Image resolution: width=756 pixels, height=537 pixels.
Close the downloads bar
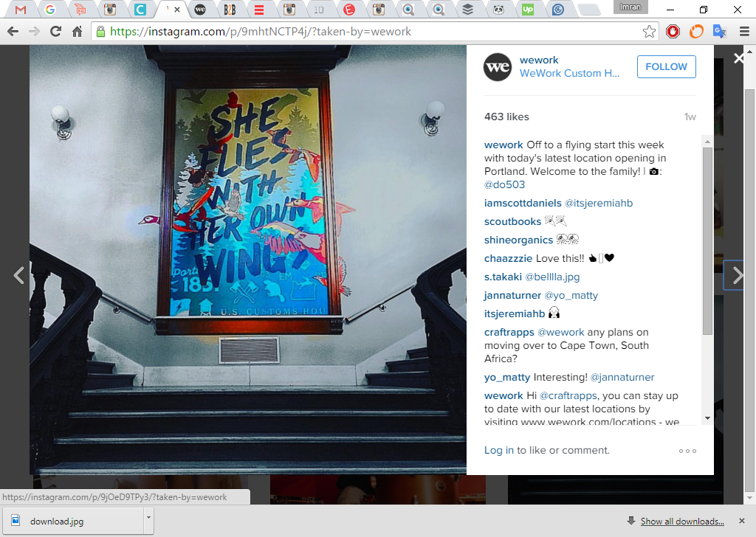click(x=742, y=521)
